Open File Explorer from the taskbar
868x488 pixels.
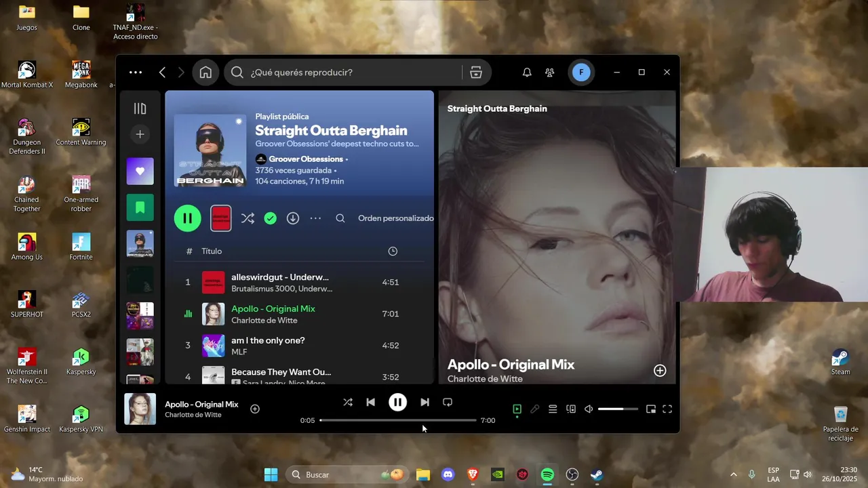tap(423, 474)
